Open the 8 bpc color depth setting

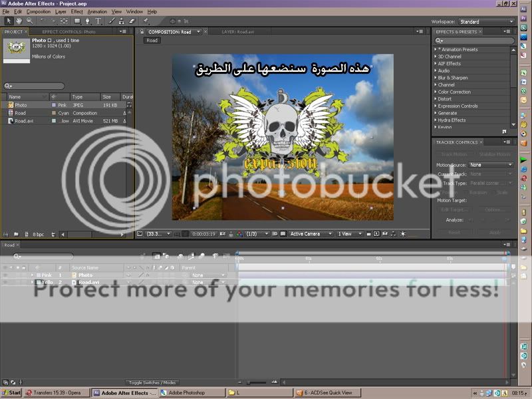click(39, 234)
